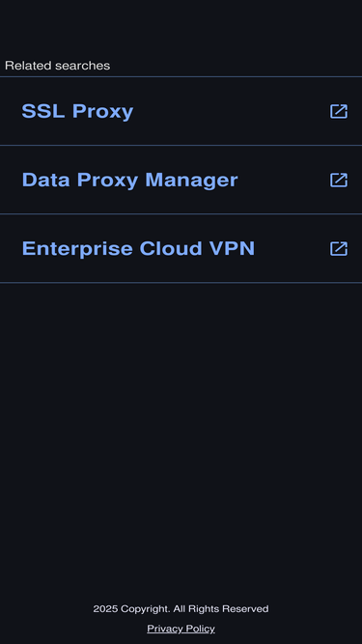Click the external-link icon beside Enterprise Cloud VPN
Screen dimensions: 362x644
(339, 248)
